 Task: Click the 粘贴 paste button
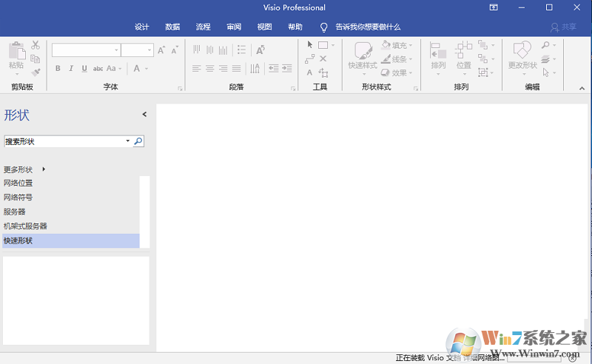(x=16, y=57)
